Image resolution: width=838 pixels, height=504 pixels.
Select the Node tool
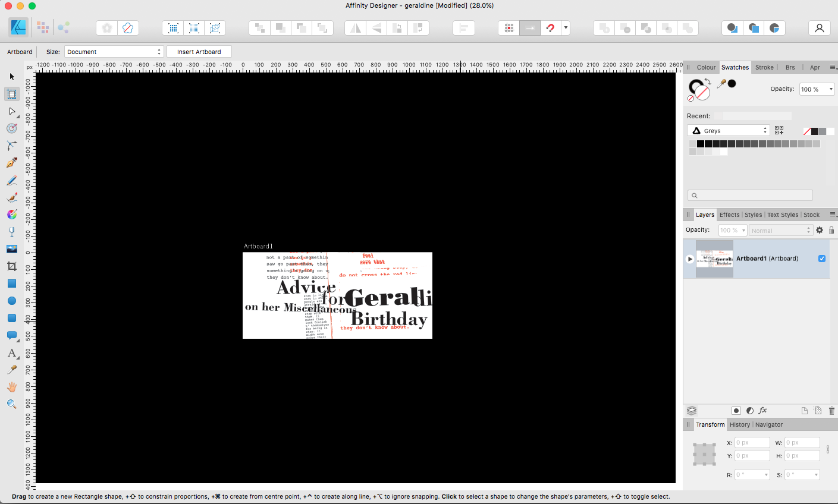[12, 111]
